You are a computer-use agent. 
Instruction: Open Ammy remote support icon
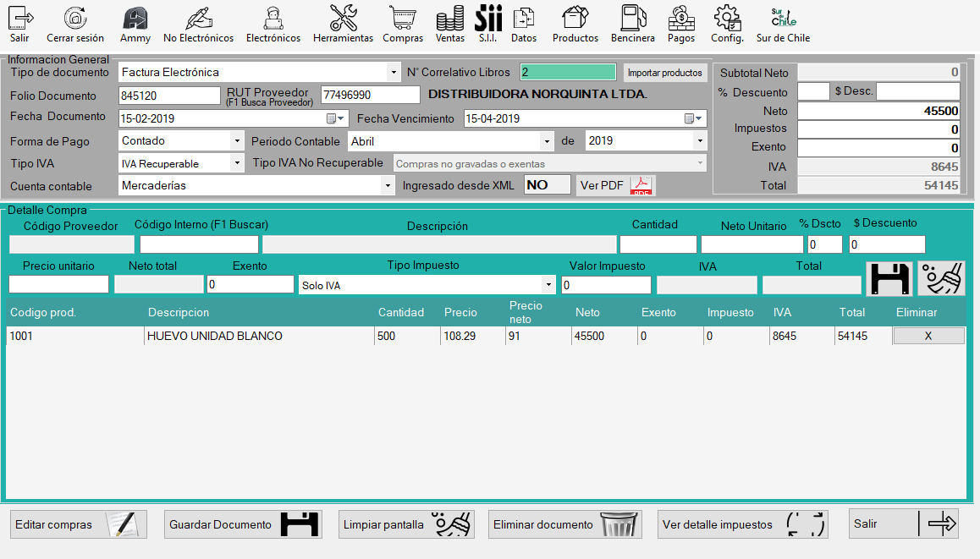point(135,24)
